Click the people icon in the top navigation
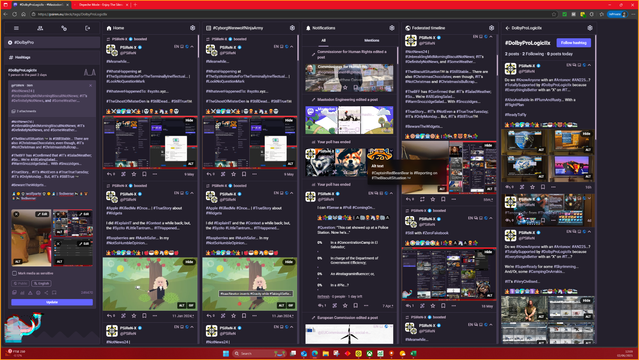639x360 pixels. 40,28
